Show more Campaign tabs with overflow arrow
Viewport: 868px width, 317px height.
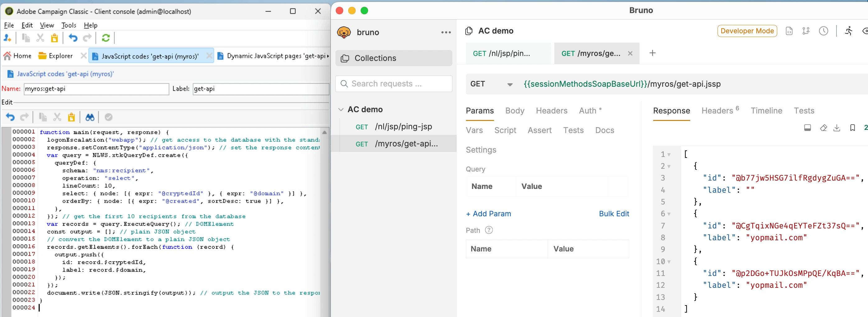click(328, 56)
